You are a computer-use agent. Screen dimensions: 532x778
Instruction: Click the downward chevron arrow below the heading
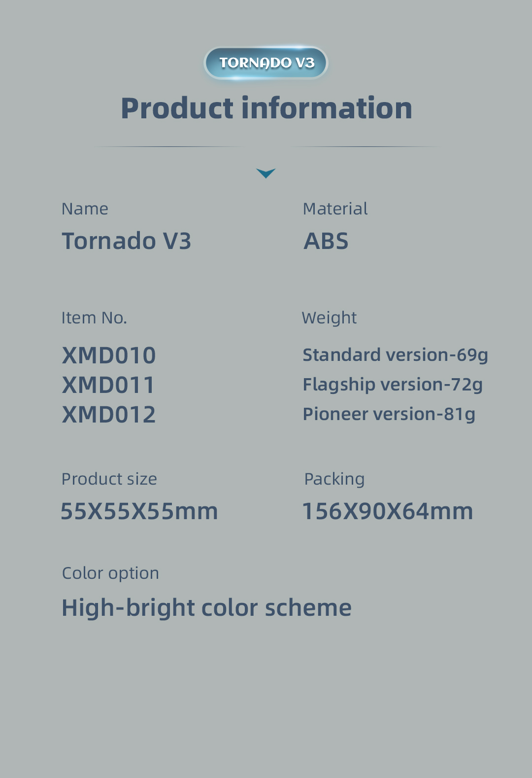coord(266,173)
